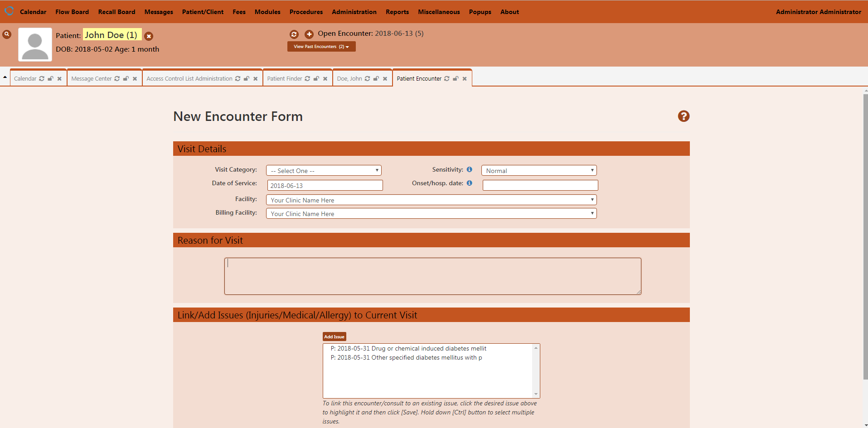The width and height of the screenshot is (868, 428).
Task: Switch to the Doe, John tab
Action: tap(349, 78)
